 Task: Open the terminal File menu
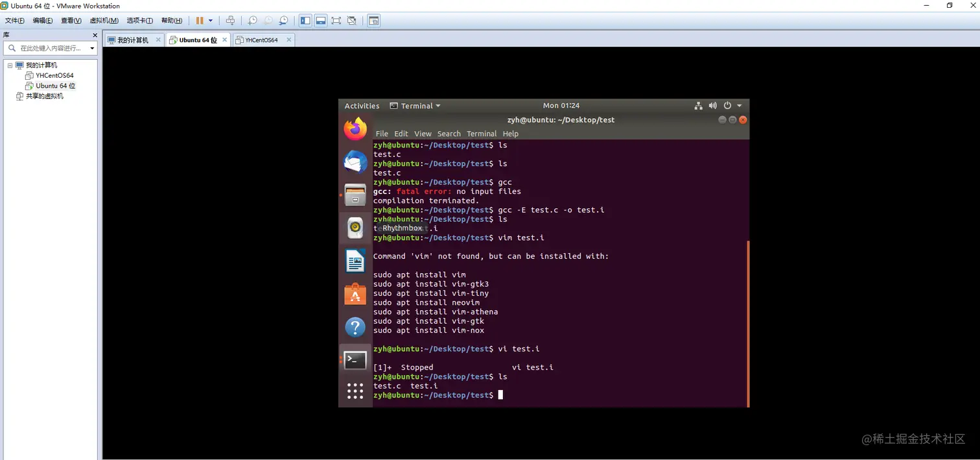[x=382, y=134]
